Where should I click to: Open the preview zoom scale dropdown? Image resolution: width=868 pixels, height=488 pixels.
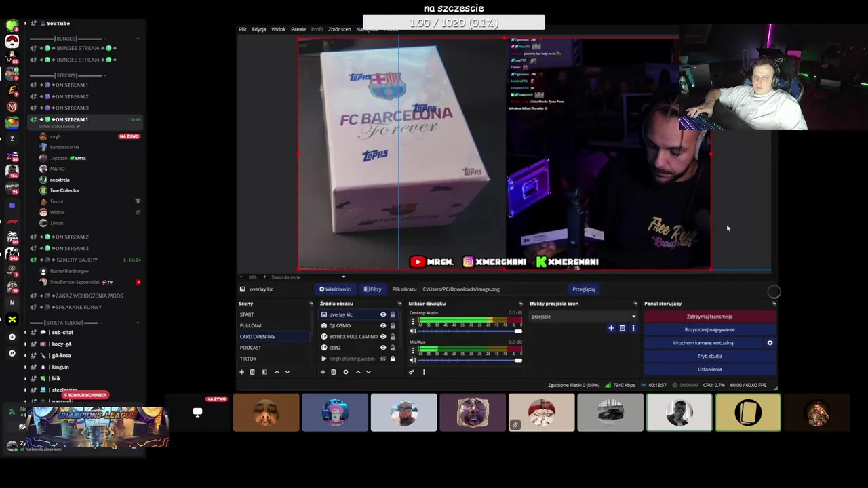pos(343,277)
